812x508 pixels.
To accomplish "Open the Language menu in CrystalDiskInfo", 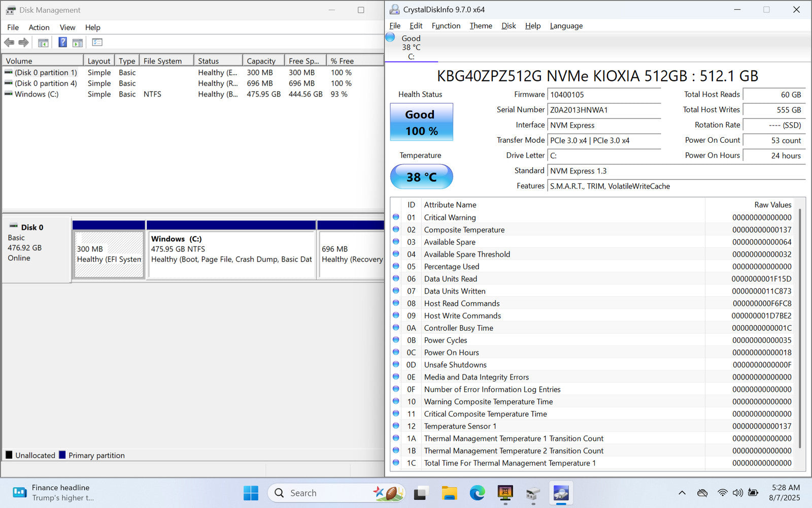I will 566,26.
